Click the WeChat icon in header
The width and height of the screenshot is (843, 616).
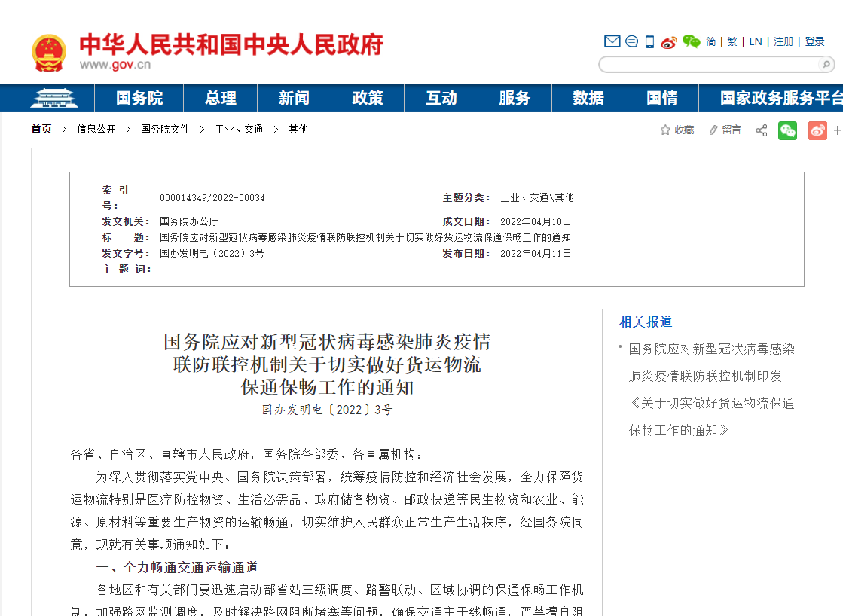pyautogui.click(x=692, y=41)
